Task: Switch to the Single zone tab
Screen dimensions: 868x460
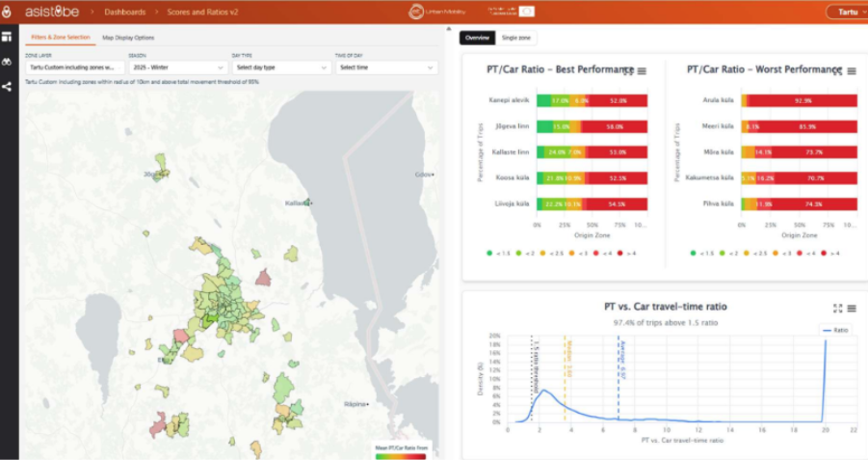Action: 516,38
